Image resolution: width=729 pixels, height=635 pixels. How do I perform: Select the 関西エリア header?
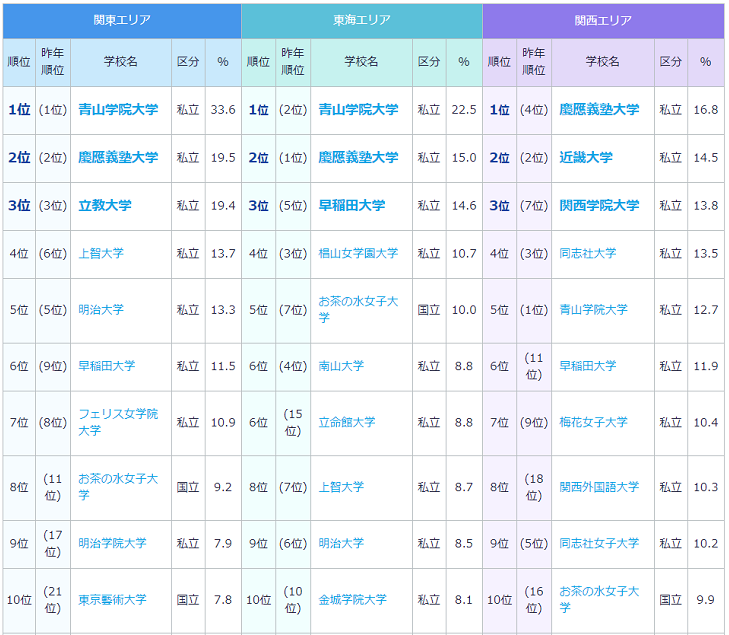[x=603, y=20]
